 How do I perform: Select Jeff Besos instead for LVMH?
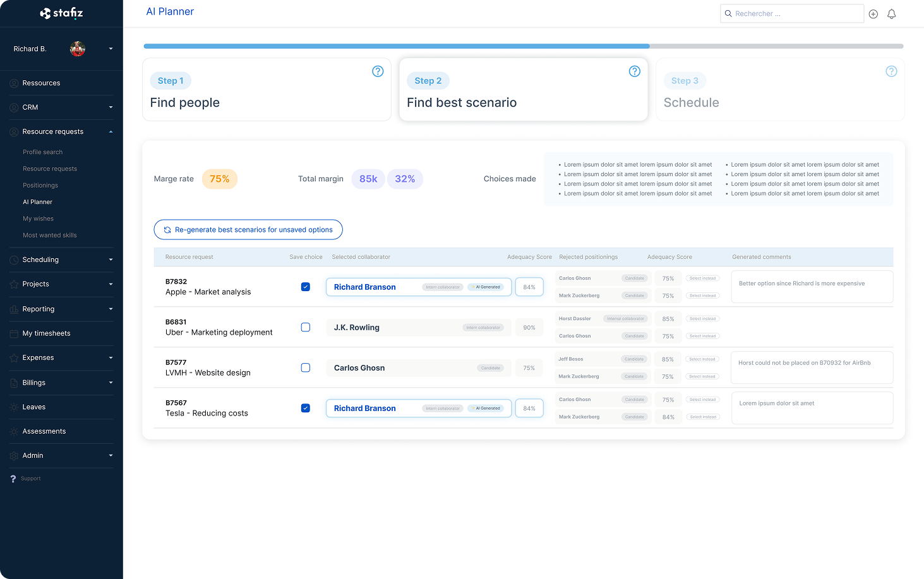pyautogui.click(x=702, y=359)
